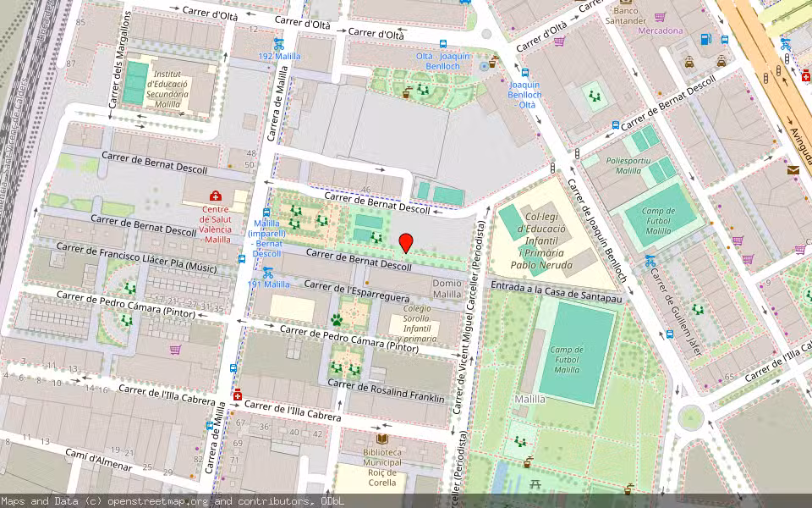Select the cart icon west of Banco Santander
812x508 pixels.
pyautogui.click(x=559, y=41)
